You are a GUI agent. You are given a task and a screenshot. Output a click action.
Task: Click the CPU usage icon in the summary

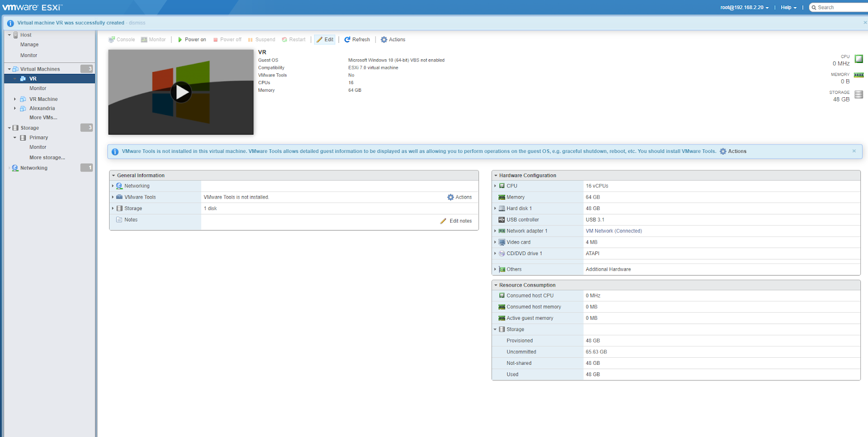[859, 59]
